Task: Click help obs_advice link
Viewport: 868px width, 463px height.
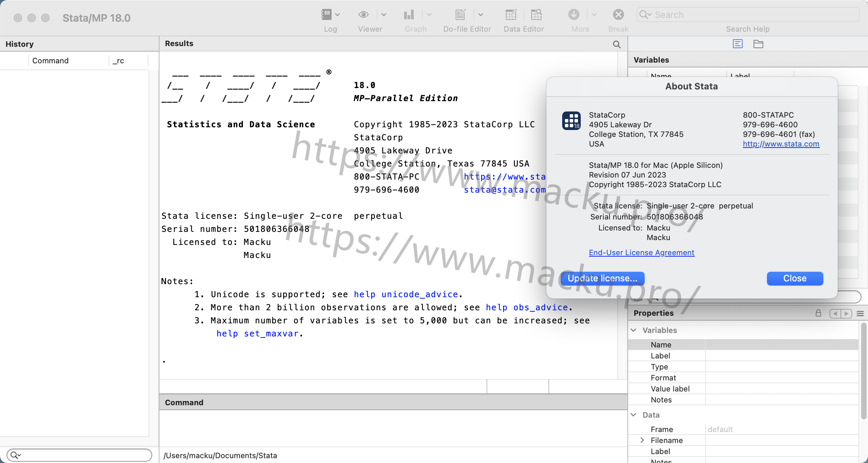Action: [527, 308]
